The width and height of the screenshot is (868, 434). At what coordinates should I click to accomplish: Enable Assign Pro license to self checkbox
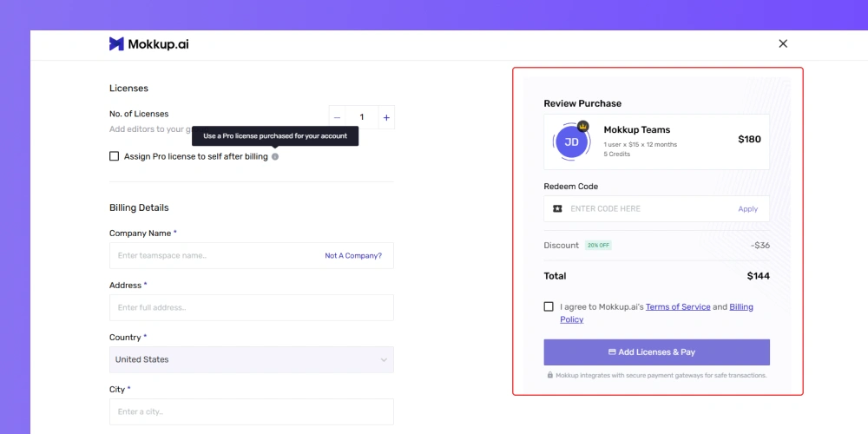pyautogui.click(x=114, y=156)
